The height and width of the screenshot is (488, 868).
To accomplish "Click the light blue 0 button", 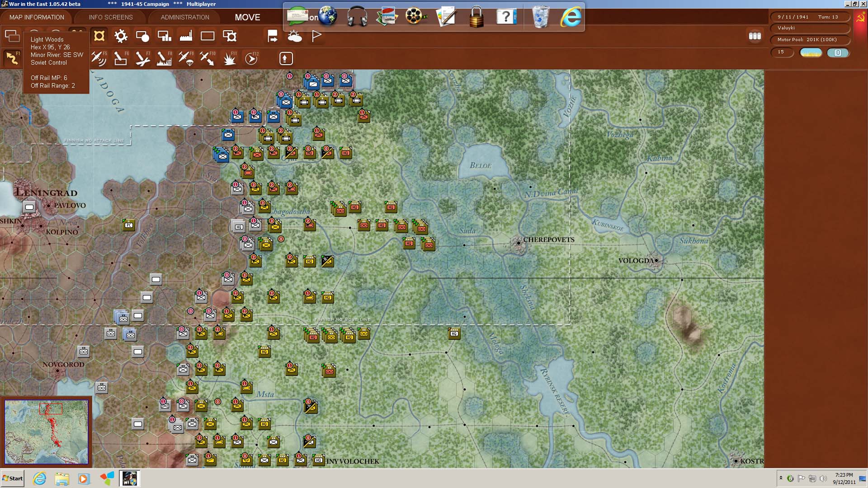I will click(838, 52).
